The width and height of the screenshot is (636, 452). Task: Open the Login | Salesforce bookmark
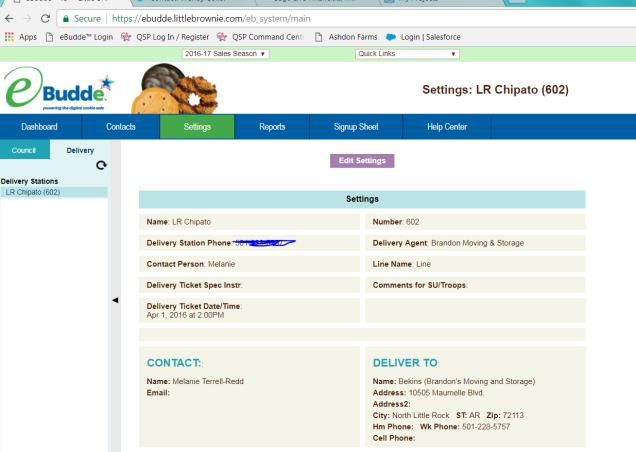pos(423,37)
